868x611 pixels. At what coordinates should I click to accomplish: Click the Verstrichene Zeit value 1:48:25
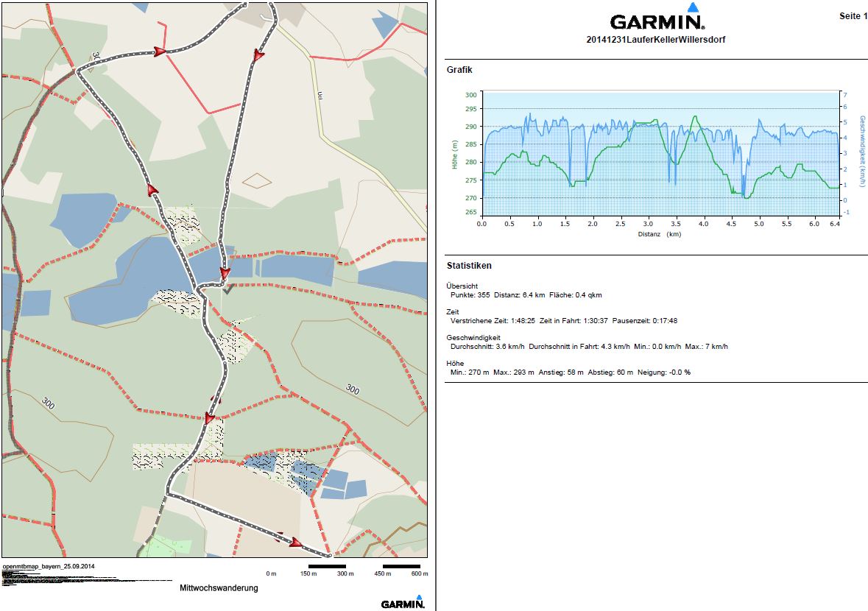[523, 321]
